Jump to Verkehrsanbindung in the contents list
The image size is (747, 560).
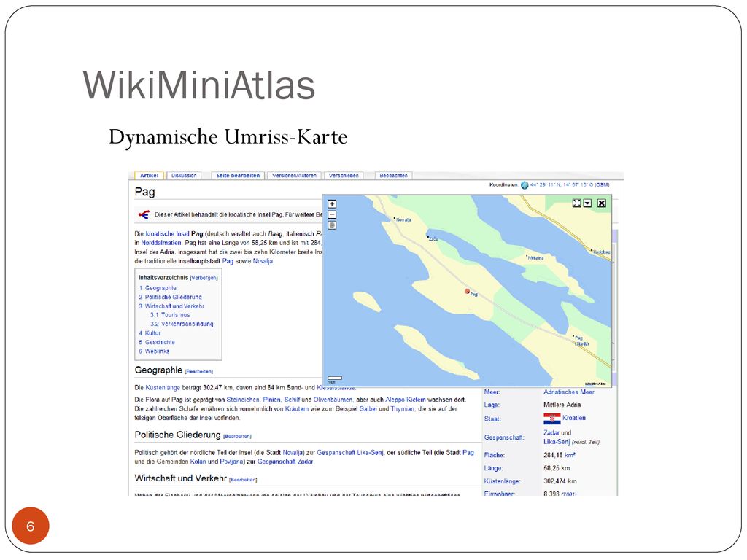click(x=187, y=324)
